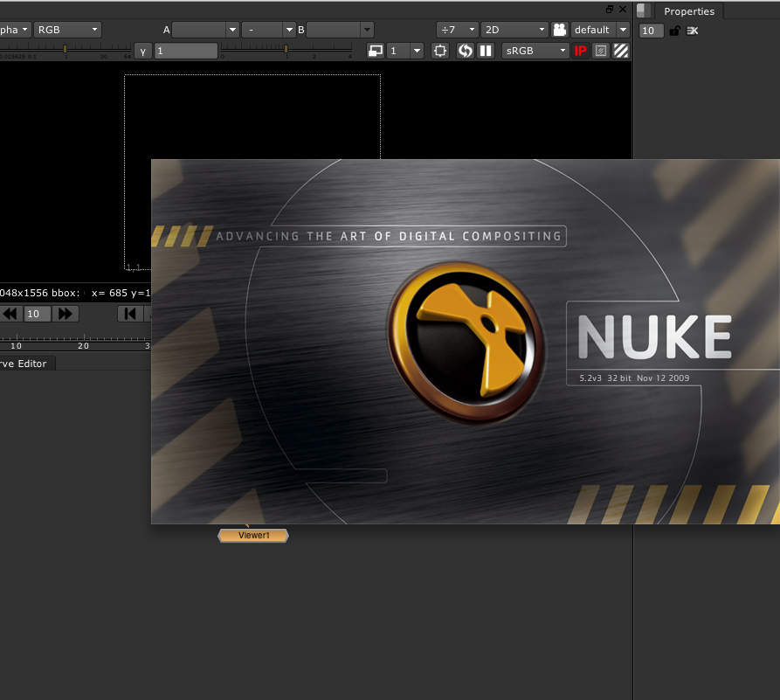
Task: Toggle the clipping warning icon
Action: (x=601, y=51)
